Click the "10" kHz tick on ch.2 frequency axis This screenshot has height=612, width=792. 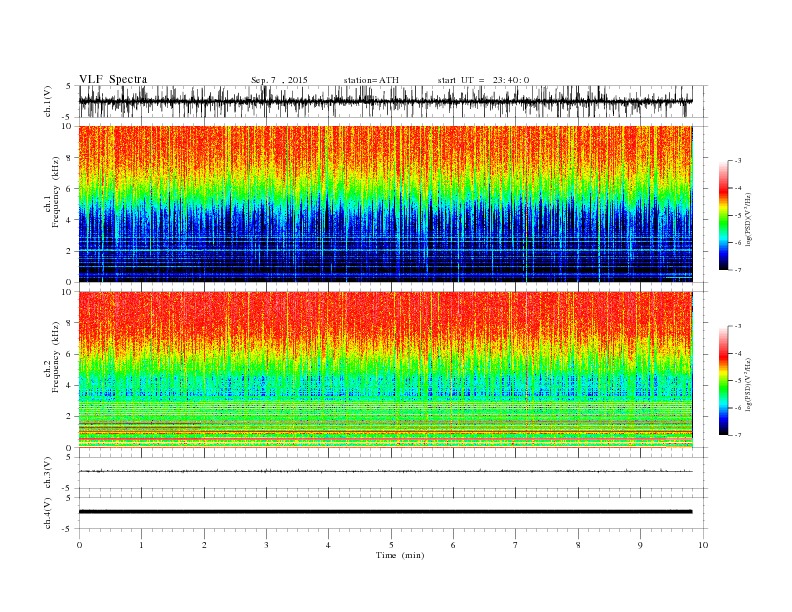tap(69, 292)
